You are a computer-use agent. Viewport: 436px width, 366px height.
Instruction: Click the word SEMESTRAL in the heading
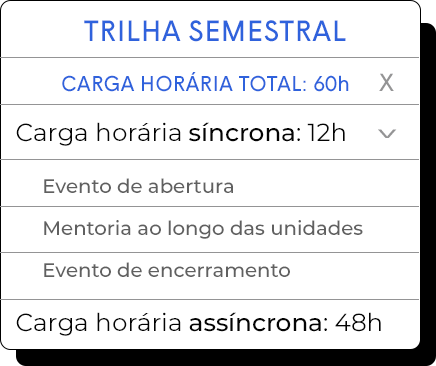(268, 31)
